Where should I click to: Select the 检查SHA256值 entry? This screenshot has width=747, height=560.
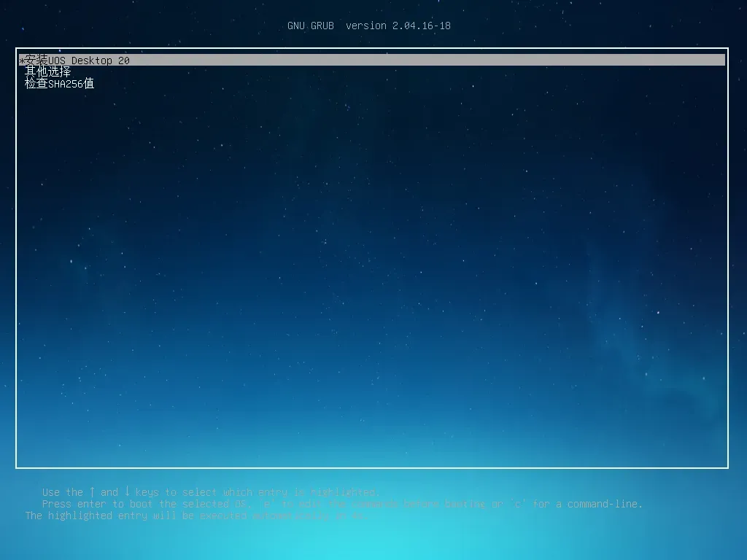(x=60, y=83)
